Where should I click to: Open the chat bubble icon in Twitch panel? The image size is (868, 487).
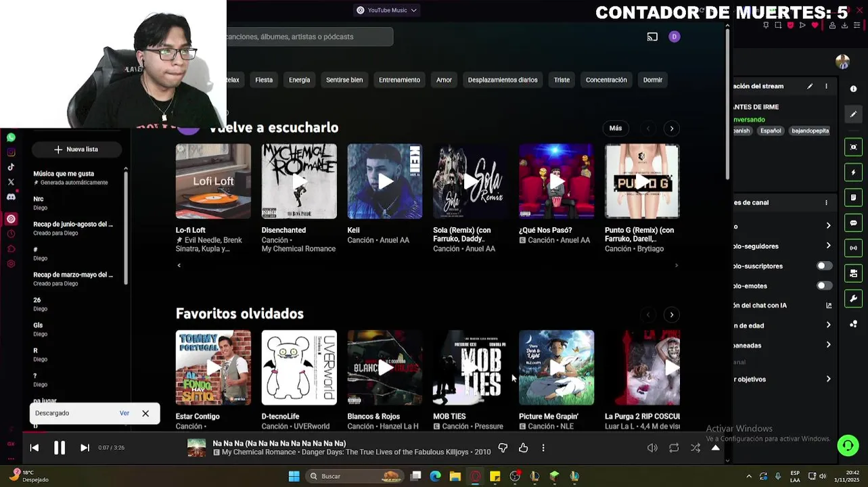[853, 223]
